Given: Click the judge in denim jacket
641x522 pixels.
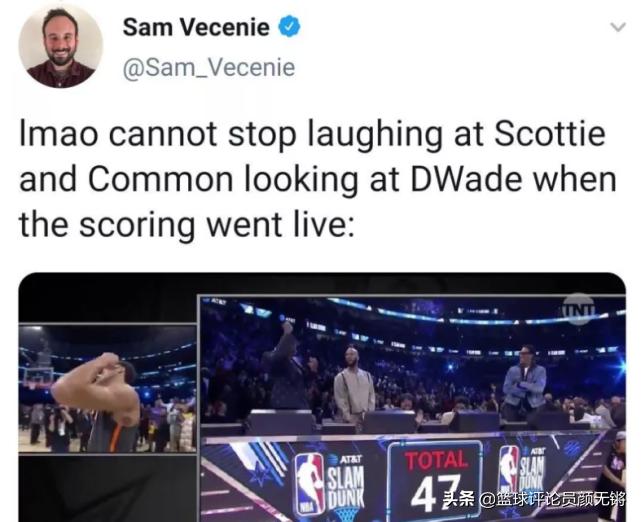Looking at the screenshot, I should (524, 382).
